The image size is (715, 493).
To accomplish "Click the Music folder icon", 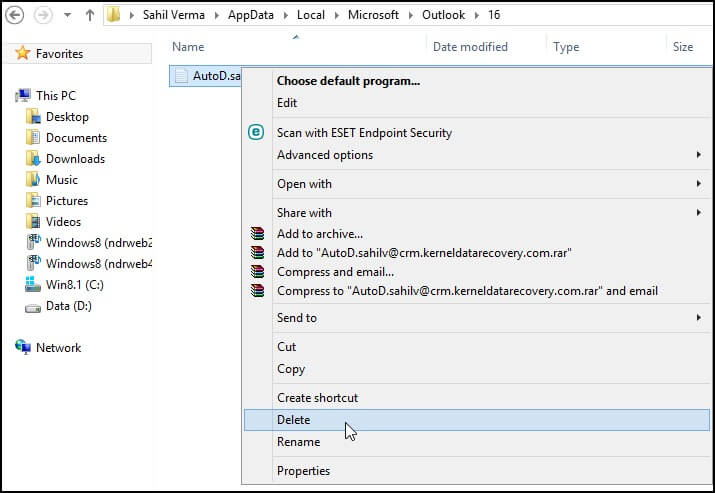I will click(33, 180).
